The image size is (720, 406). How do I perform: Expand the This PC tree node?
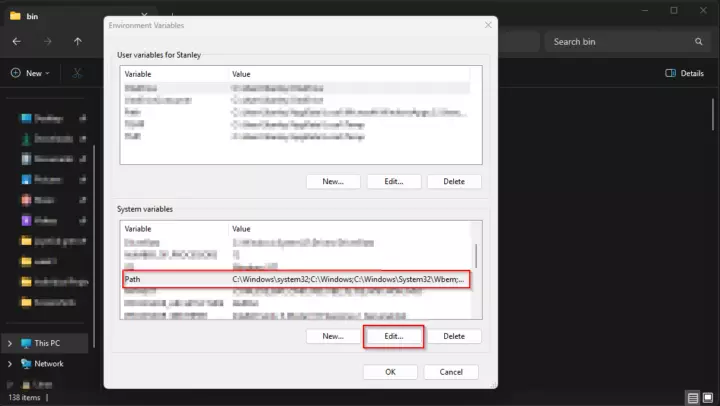(x=10, y=343)
